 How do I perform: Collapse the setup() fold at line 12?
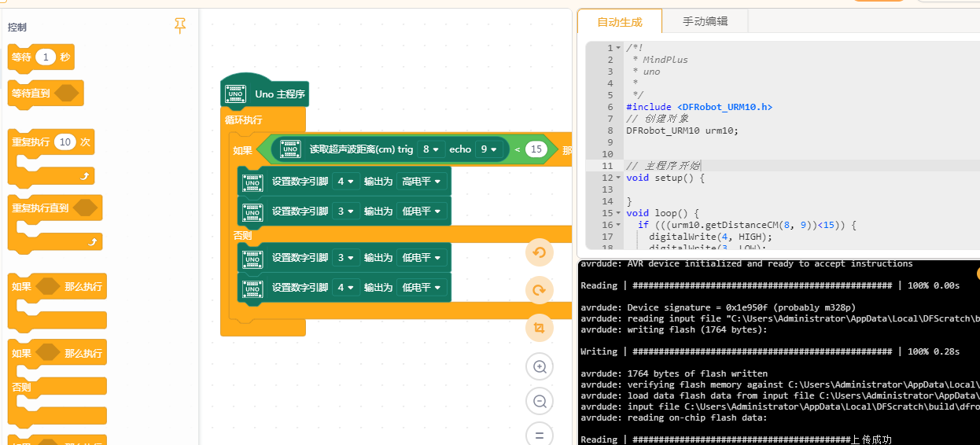click(x=618, y=178)
